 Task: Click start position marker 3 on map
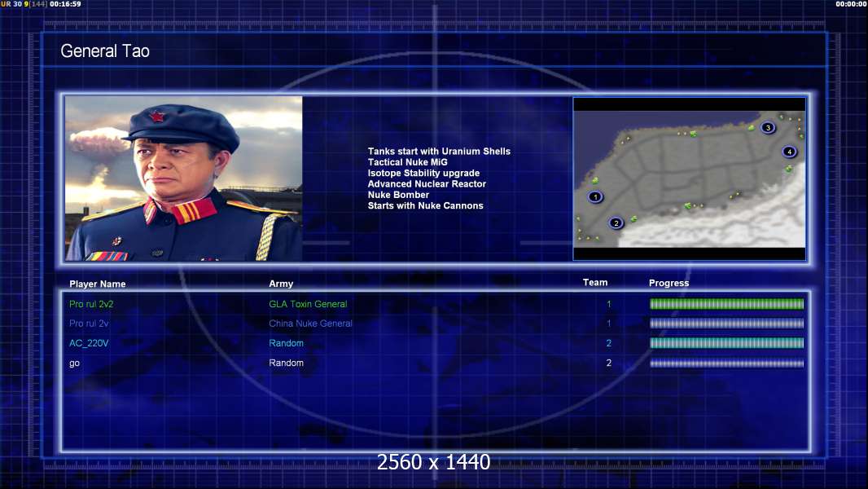(768, 127)
